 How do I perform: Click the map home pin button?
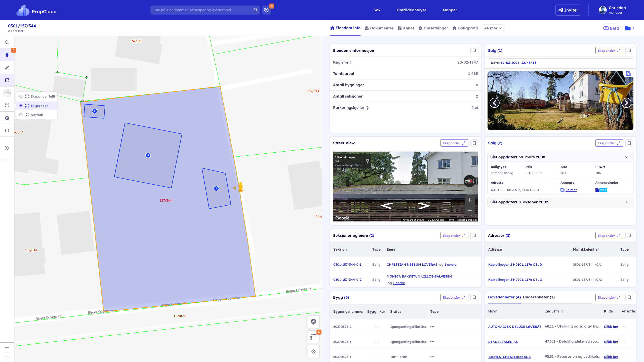point(313,322)
